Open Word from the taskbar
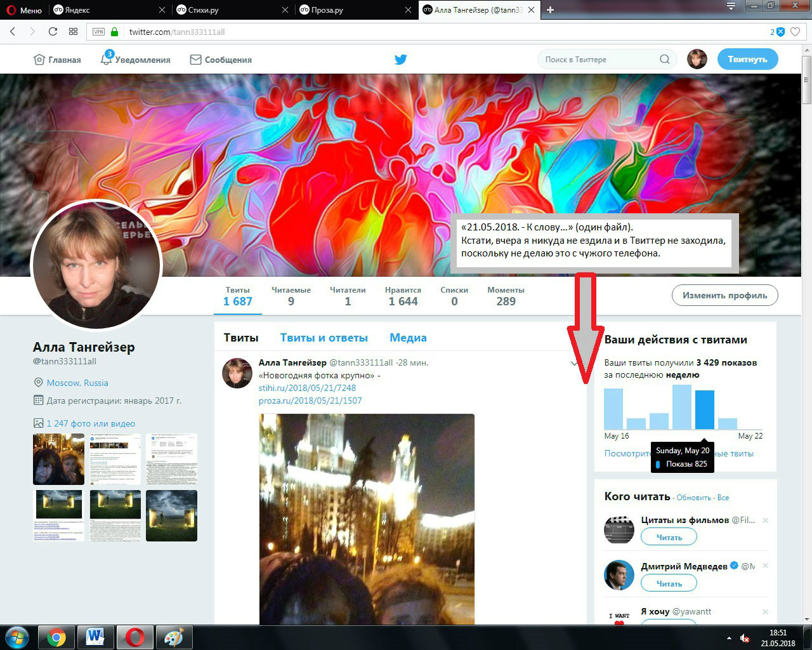The height and width of the screenshot is (650, 812). point(95,637)
